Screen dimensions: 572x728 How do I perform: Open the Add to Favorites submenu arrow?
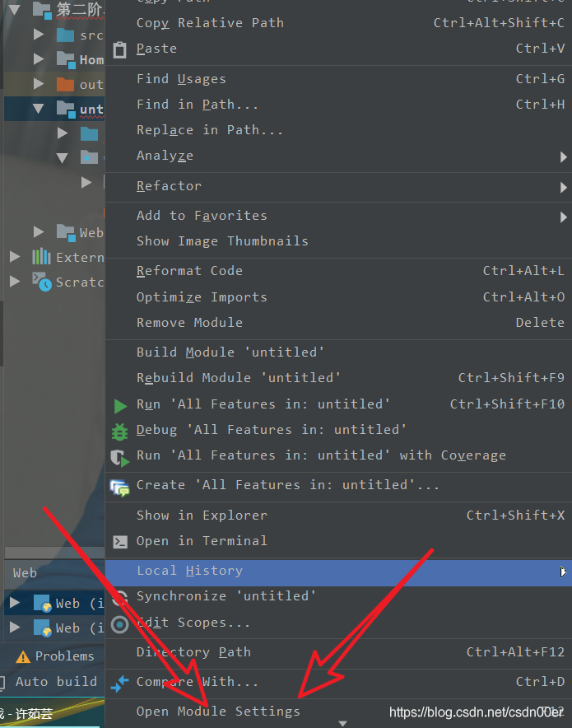[563, 217]
